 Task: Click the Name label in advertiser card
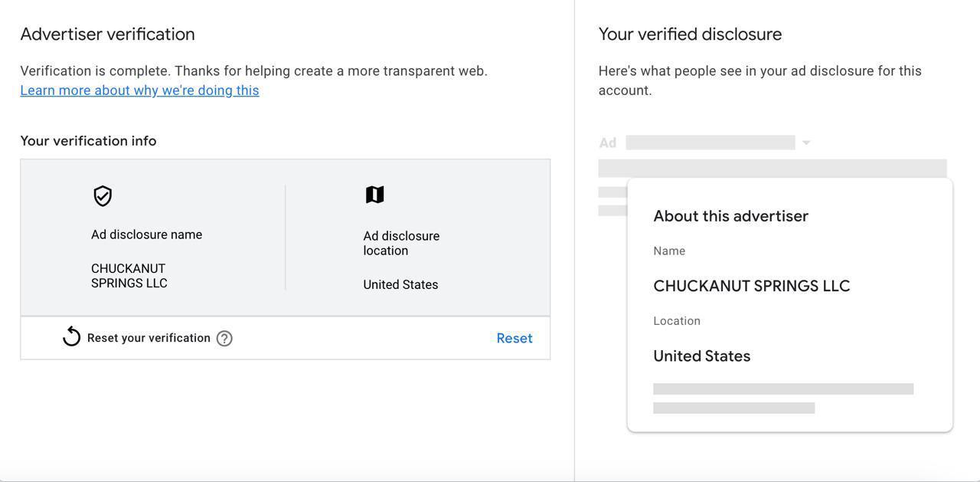(669, 251)
